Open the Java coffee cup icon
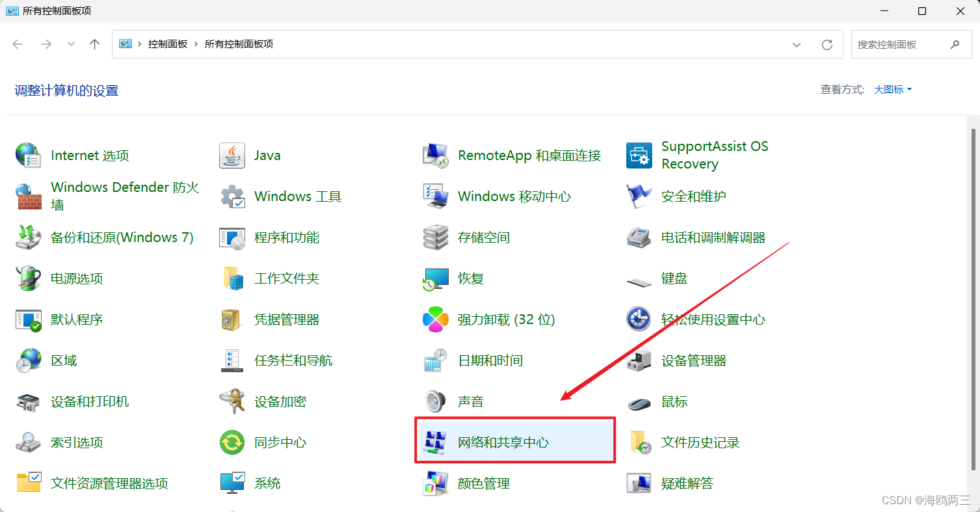The image size is (980, 512). click(x=232, y=155)
